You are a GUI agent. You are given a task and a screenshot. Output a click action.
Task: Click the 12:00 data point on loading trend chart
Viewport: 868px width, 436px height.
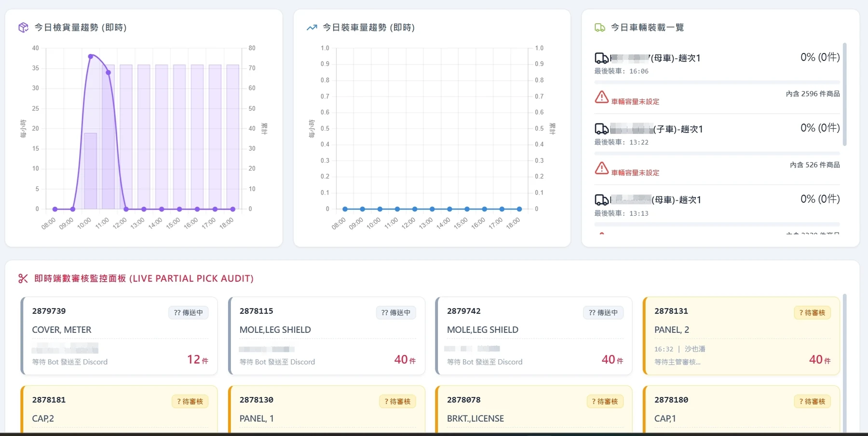(415, 209)
